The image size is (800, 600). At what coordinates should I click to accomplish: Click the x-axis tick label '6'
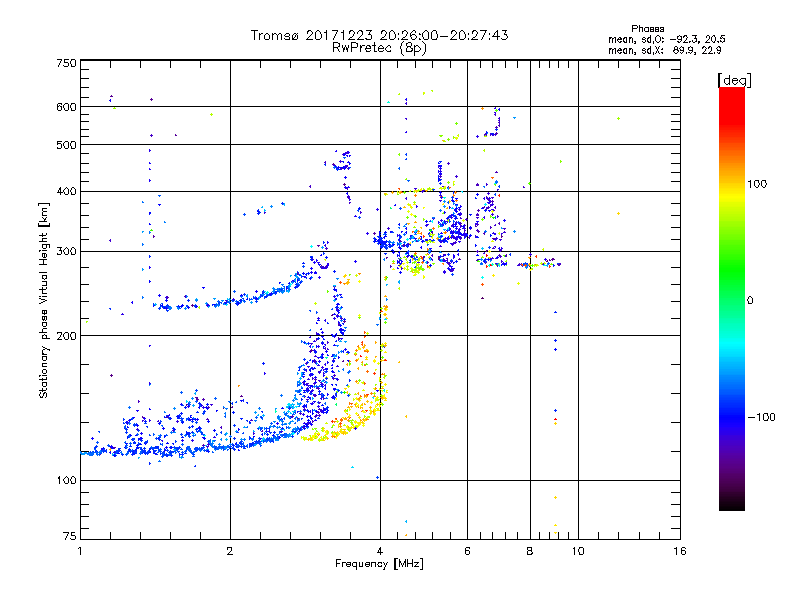click(x=467, y=551)
